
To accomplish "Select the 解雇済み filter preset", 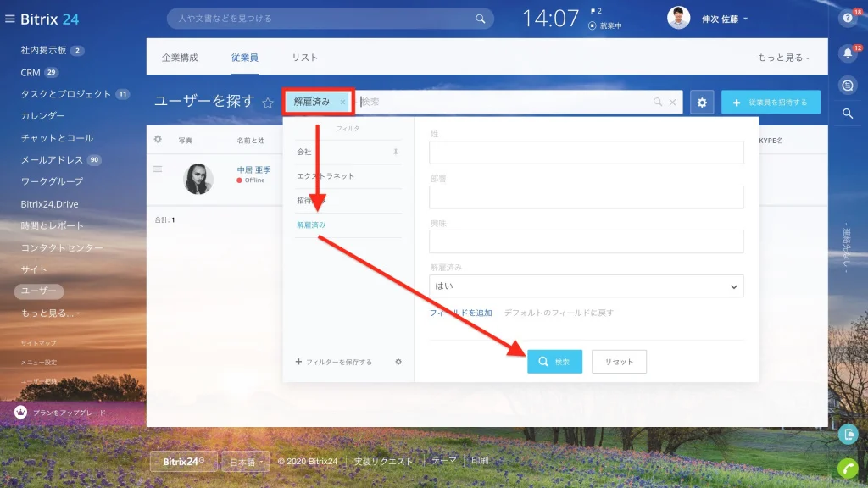I will [x=311, y=225].
